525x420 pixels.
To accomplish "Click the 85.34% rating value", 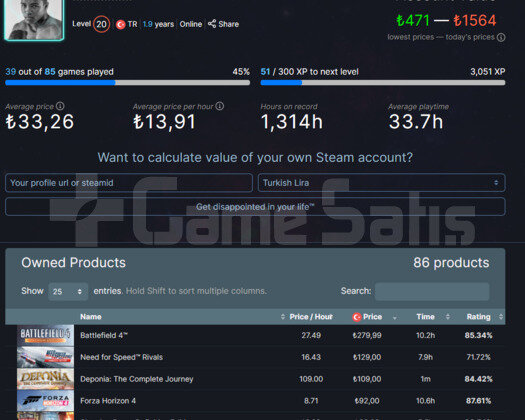I will [478, 335].
